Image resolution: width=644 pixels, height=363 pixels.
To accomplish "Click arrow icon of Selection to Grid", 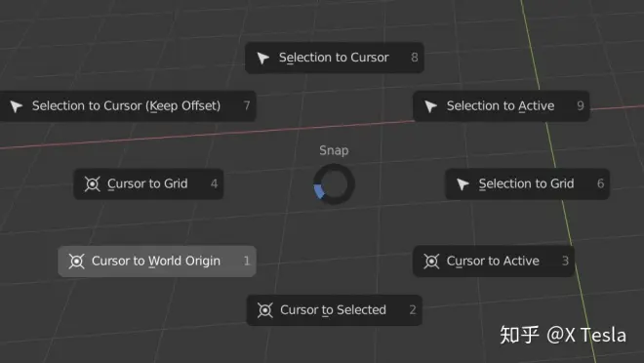I will pos(463,184).
